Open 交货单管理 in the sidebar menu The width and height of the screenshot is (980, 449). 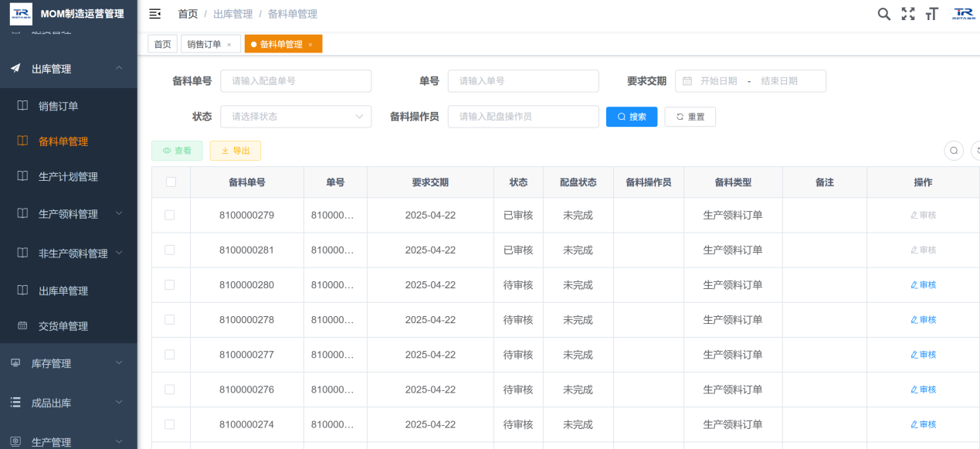(63, 326)
